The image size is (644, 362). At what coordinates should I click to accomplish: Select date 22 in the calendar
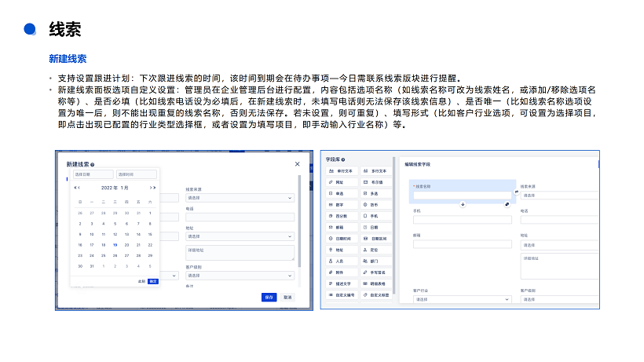150,245
